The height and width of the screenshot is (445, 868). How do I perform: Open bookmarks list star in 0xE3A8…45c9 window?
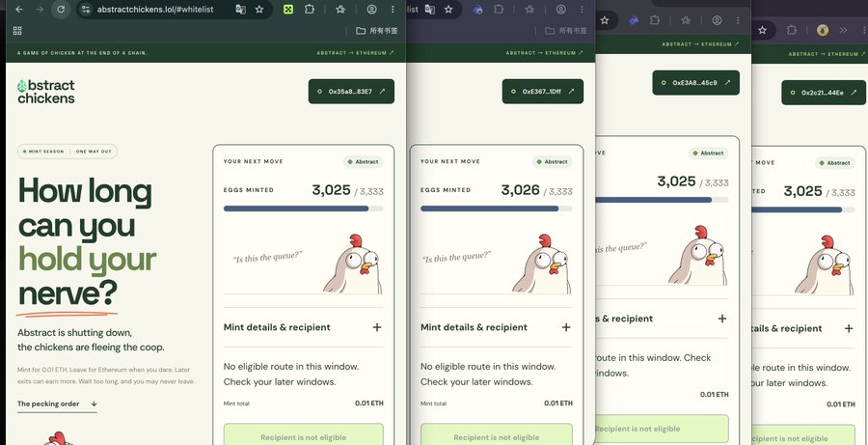(x=686, y=20)
